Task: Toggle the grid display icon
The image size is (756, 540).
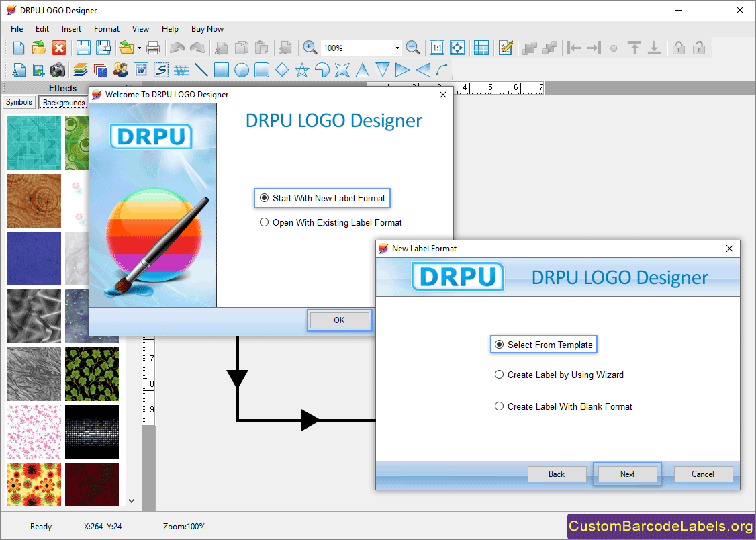Action: pos(481,48)
